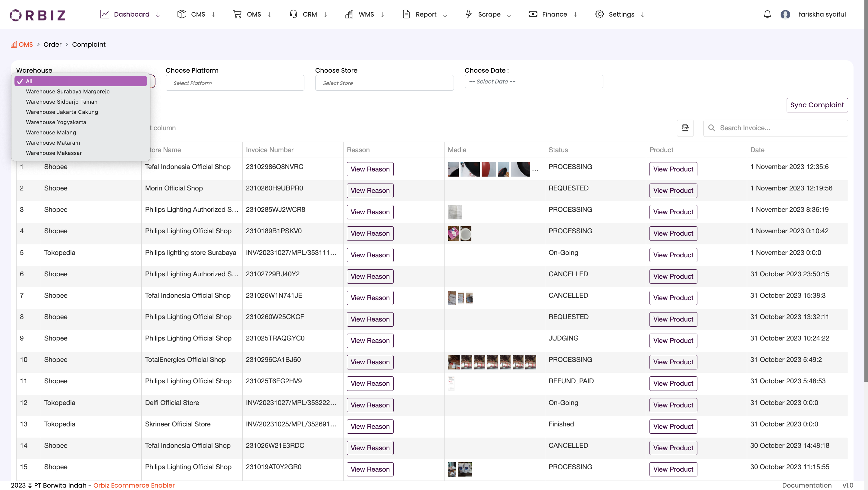Open the CMS module icon
This screenshot has width=868, height=490.
tap(182, 14)
